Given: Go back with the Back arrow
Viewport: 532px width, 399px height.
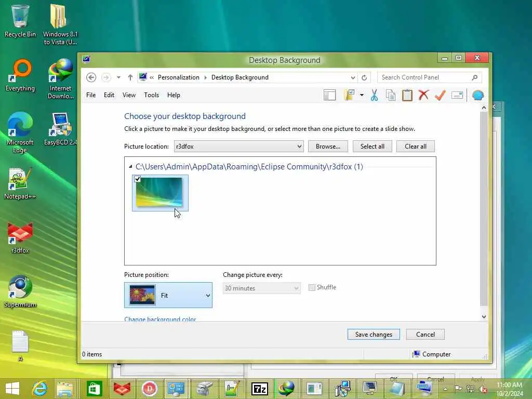Looking at the screenshot, I should point(91,77).
